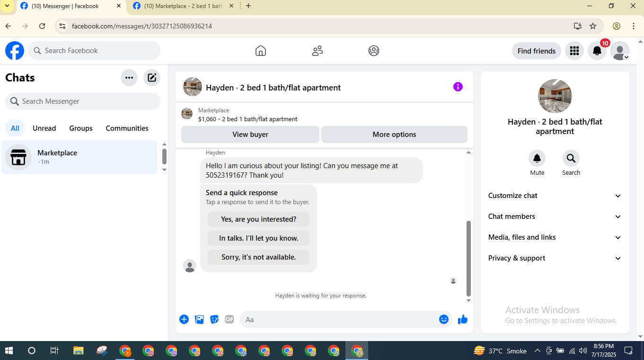Choose a GIF from the composer
644x360 pixels.
pos(229,319)
